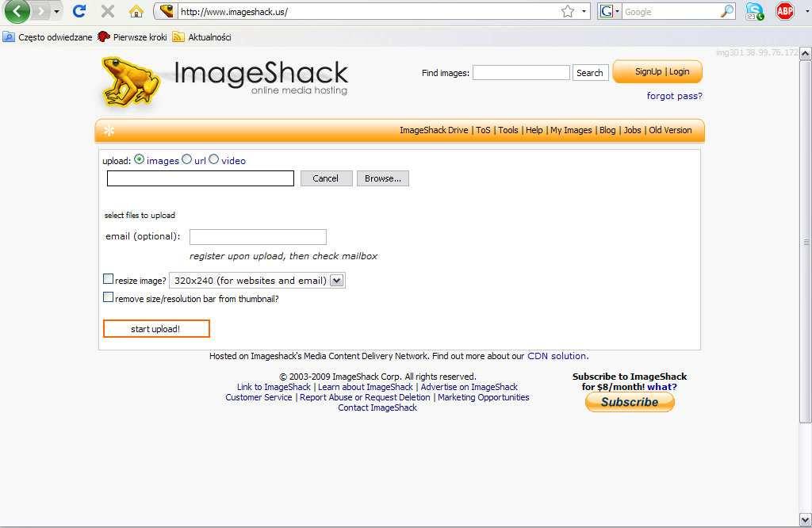Click SignUp in the orange button
Image resolution: width=812 pixels, height=528 pixels.
(649, 71)
